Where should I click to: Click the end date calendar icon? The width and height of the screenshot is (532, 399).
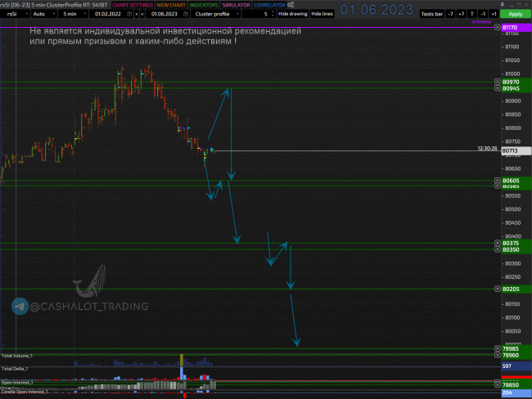pyautogui.click(x=186, y=14)
